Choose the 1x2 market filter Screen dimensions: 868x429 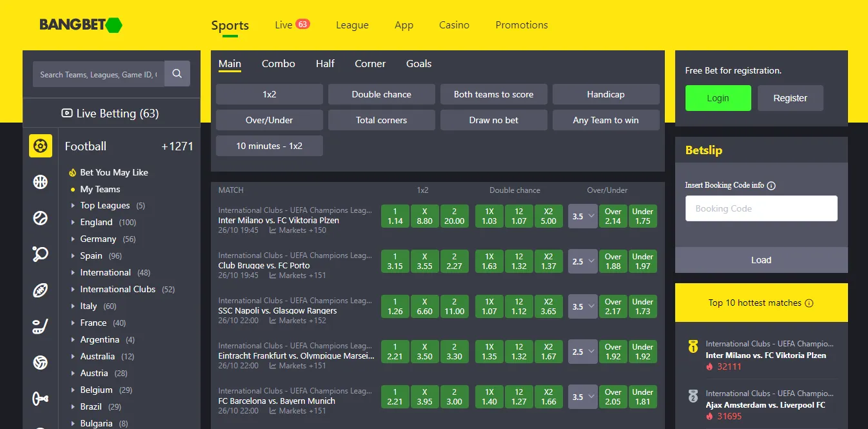(x=270, y=94)
